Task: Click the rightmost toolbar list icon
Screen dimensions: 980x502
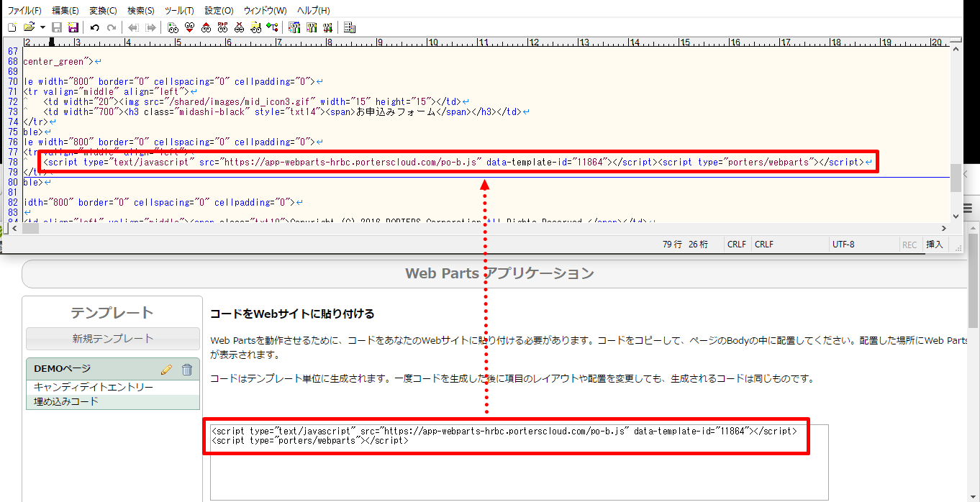Action: tap(350, 27)
